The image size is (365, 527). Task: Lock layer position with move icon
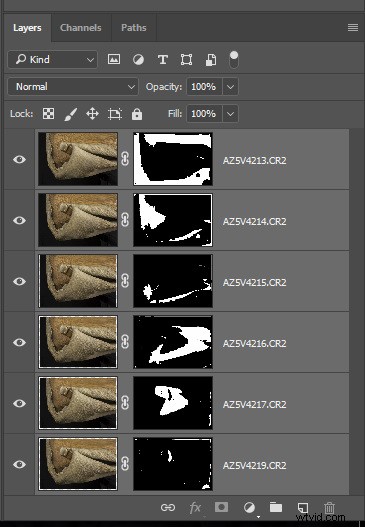coord(92,114)
